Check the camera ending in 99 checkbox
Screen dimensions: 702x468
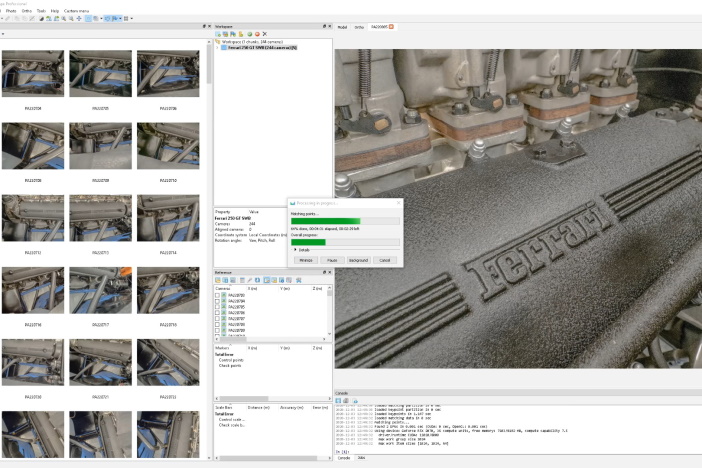(x=217, y=330)
